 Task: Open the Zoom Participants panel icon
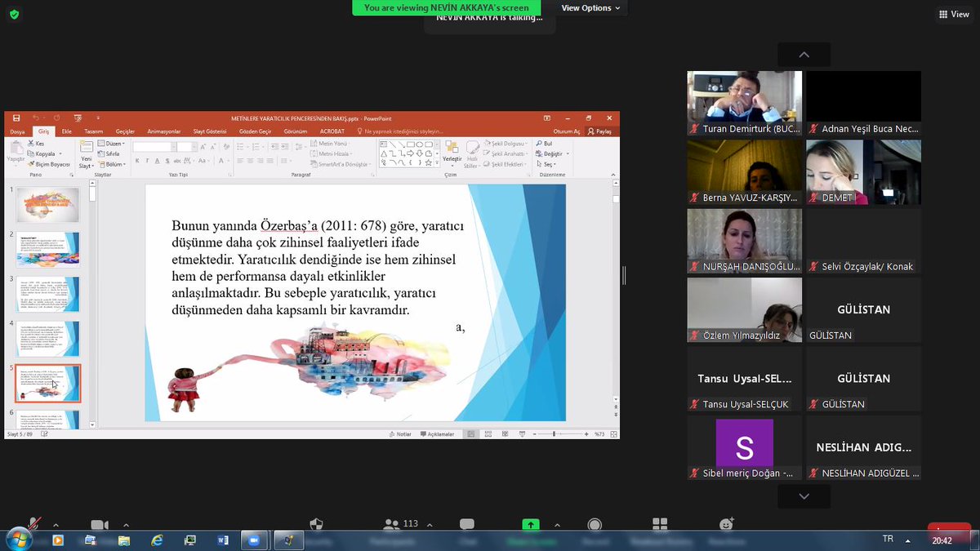[392, 525]
